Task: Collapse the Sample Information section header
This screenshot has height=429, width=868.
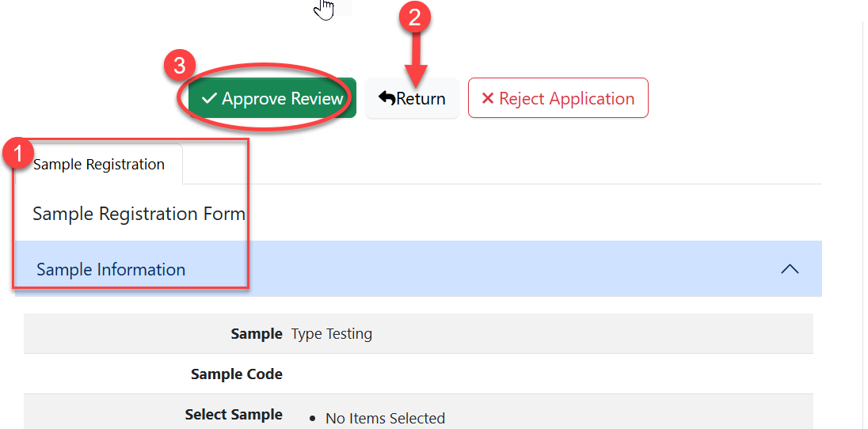Action: [x=418, y=269]
